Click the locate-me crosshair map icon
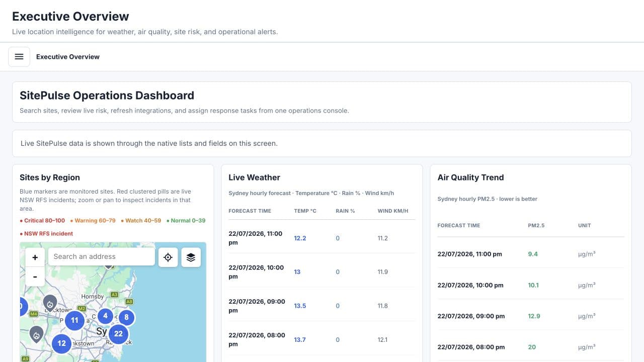The height and width of the screenshot is (362, 644). [168, 257]
